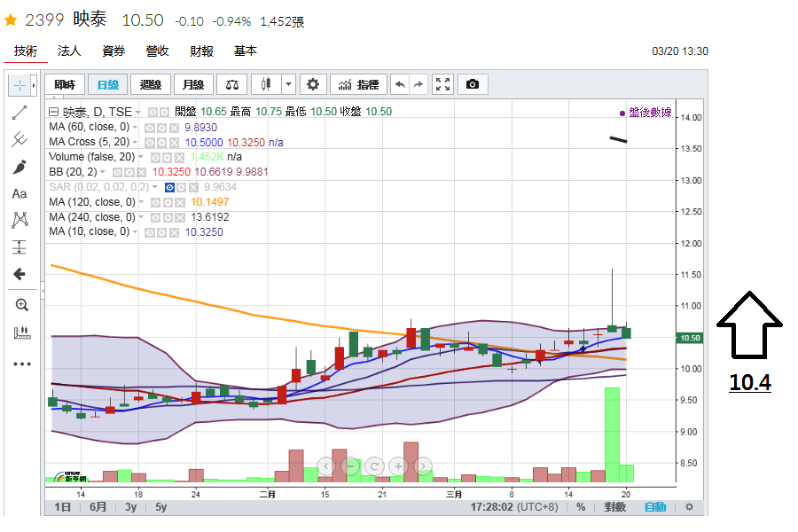Toggle visibility of Volume (false, 20)
798x532 pixels.
(156, 158)
